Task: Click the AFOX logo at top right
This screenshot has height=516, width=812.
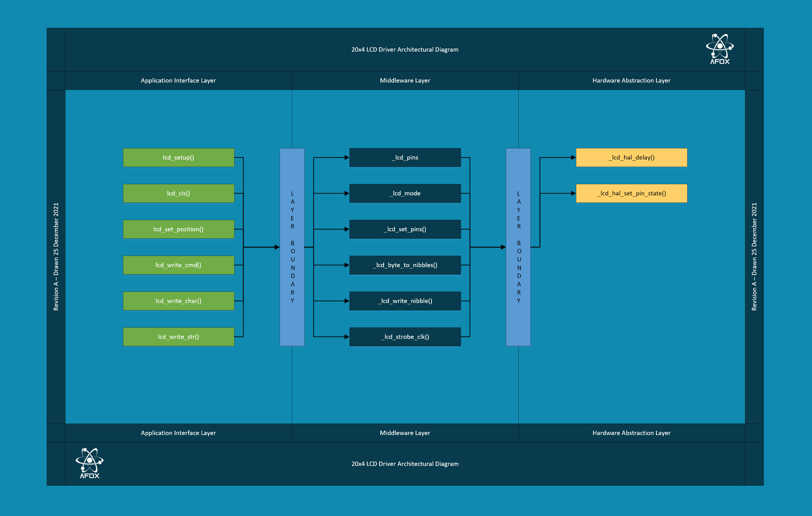Action: click(720, 49)
